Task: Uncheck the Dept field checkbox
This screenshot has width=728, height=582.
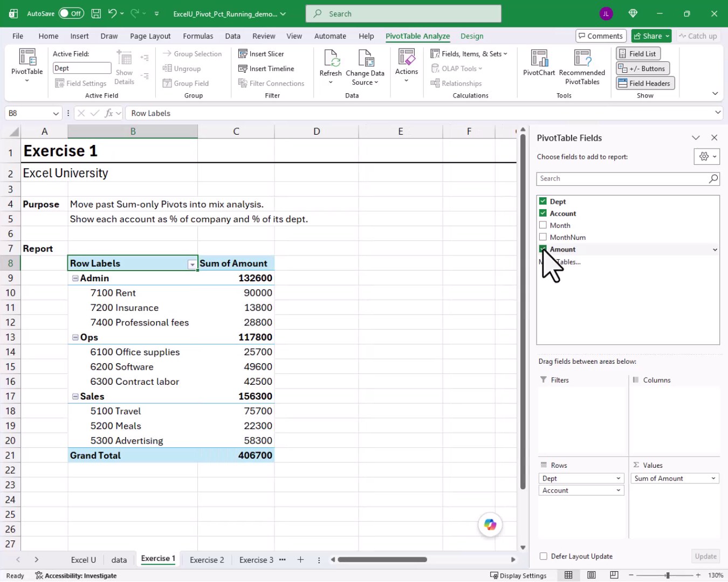Action: click(543, 201)
